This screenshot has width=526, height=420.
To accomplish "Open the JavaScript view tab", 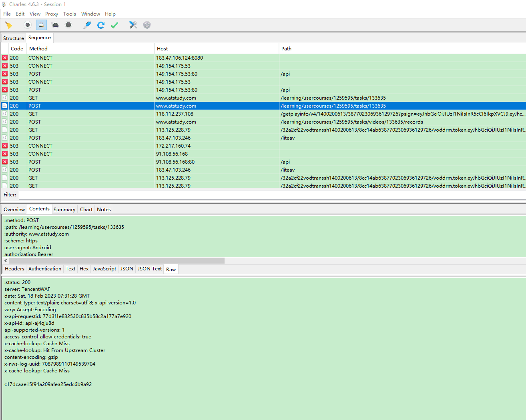I will pyautogui.click(x=104, y=269).
